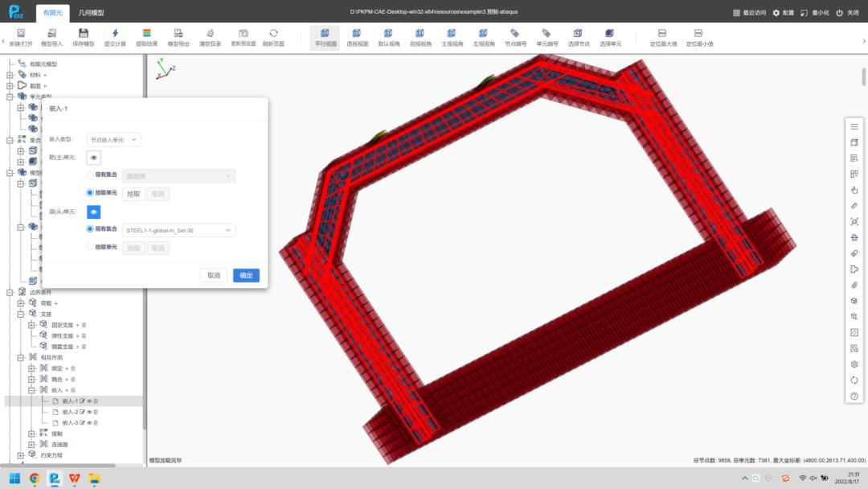Image resolution: width=868 pixels, height=489 pixels.
Task: Select 拾取单元 radio under 靶(主)单元
Action: (x=90, y=193)
